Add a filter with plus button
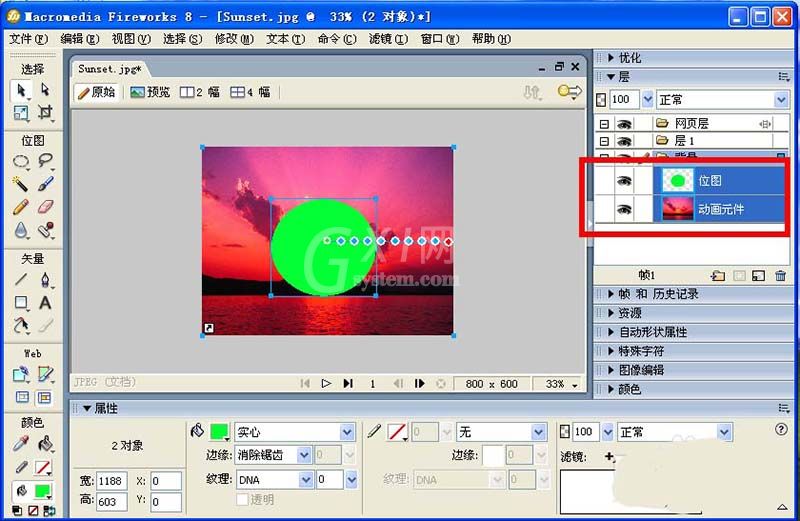Image resolution: width=800 pixels, height=521 pixels. (x=609, y=456)
